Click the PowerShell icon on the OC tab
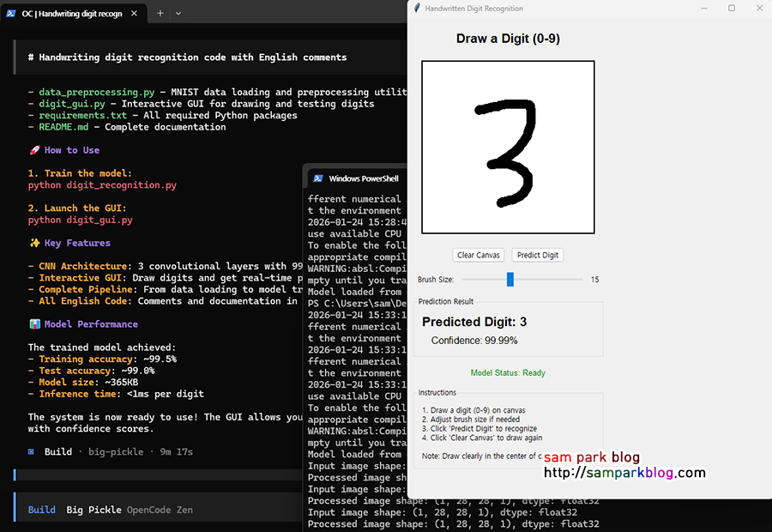The height and width of the screenshot is (532, 772). 11,14
